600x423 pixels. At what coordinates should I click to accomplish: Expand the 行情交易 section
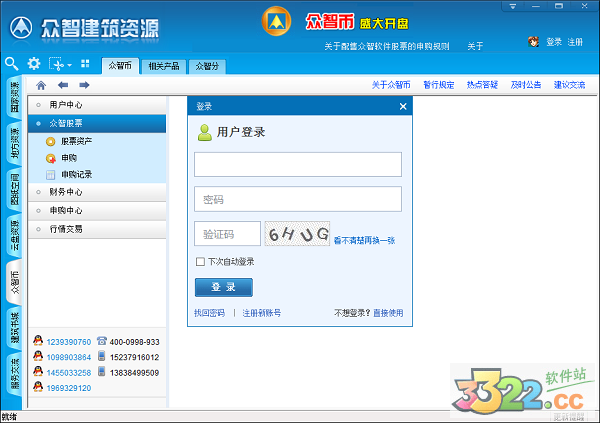pos(97,229)
